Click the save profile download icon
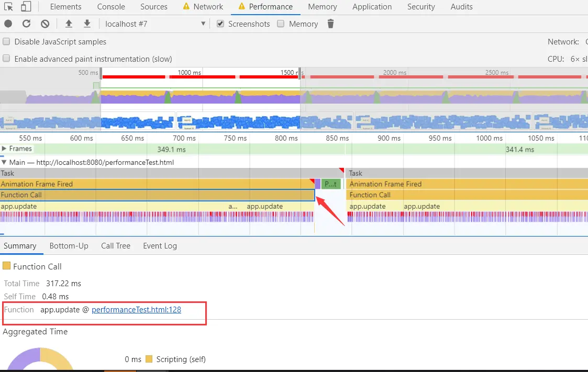The width and height of the screenshot is (588, 372). click(87, 24)
